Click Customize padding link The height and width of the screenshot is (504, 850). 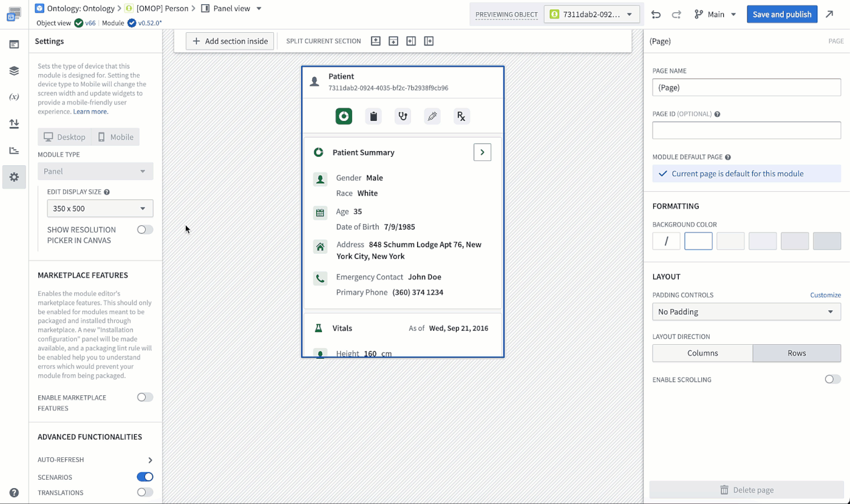tap(826, 295)
